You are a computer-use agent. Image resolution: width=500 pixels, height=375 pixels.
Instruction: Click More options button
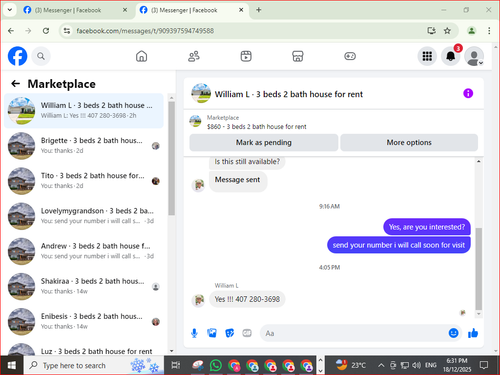409,143
